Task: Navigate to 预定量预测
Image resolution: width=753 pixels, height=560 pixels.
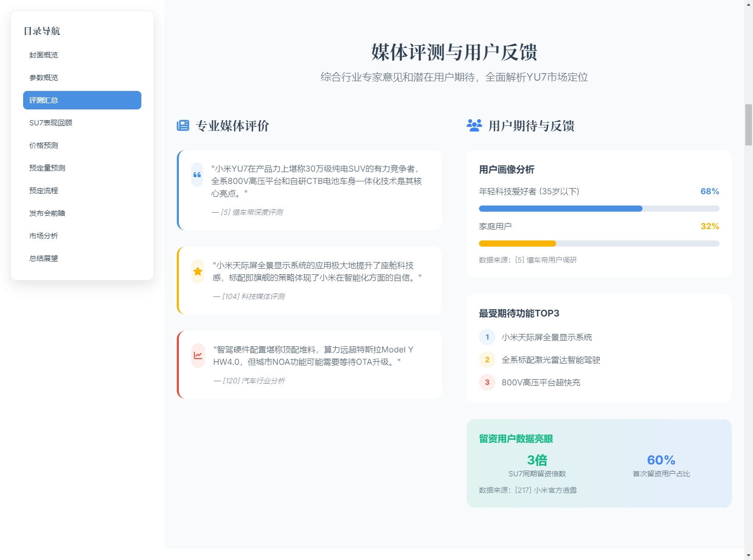Action: pos(82,168)
